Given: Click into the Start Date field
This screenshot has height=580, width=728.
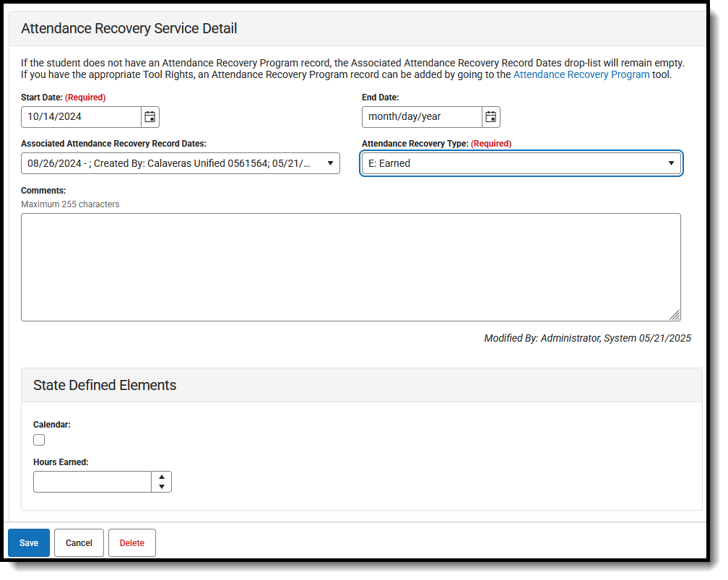Looking at the screenshot, I should (x=81, y=117).
